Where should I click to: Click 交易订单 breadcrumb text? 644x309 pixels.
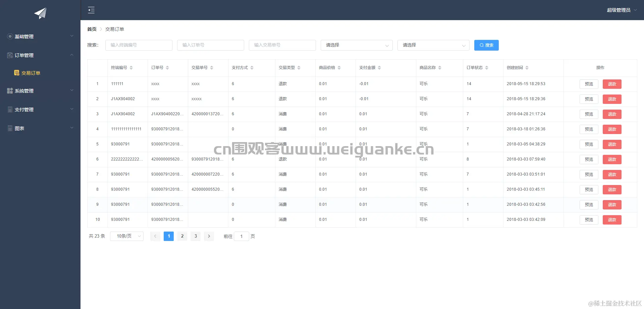115,29
